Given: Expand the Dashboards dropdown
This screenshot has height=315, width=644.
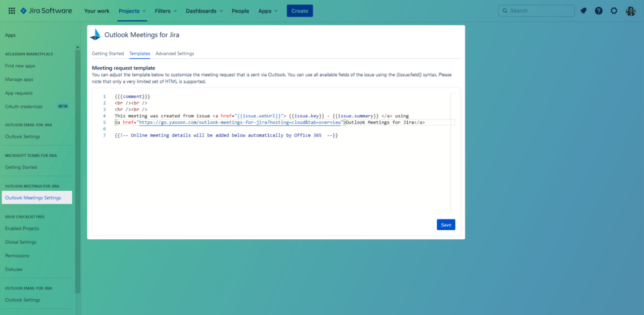Looking at the screenshot, I should pyautogui.click(x=204, y=11).
